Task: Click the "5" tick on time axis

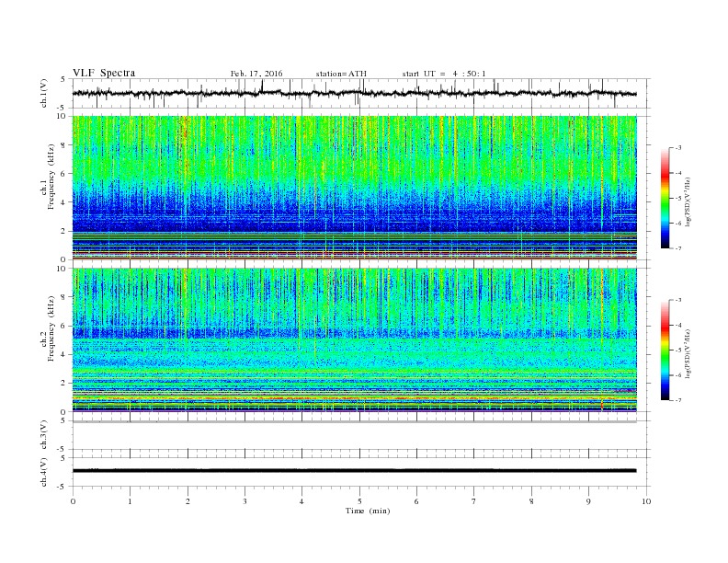Action: (359, 501)
